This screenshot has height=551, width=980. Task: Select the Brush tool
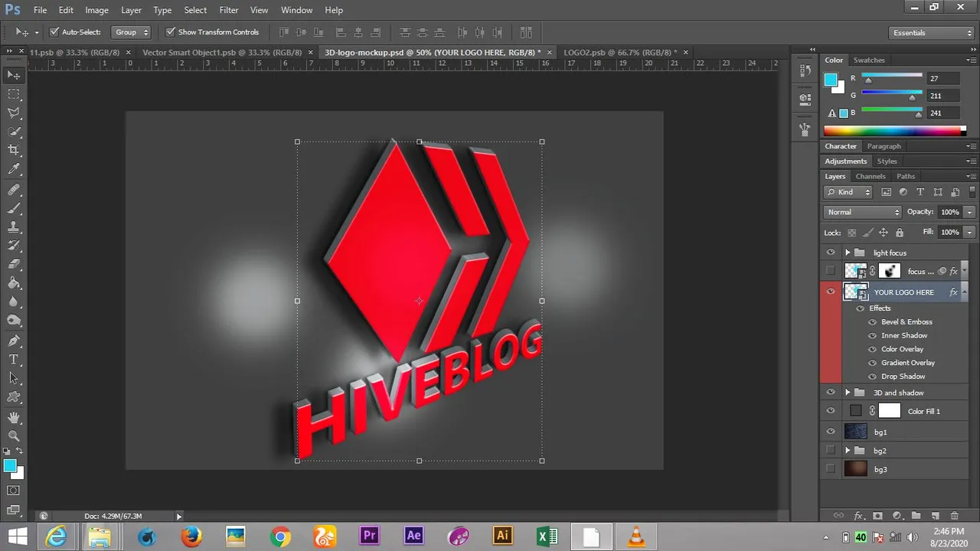pyautogui.click(x=14, y=208)
